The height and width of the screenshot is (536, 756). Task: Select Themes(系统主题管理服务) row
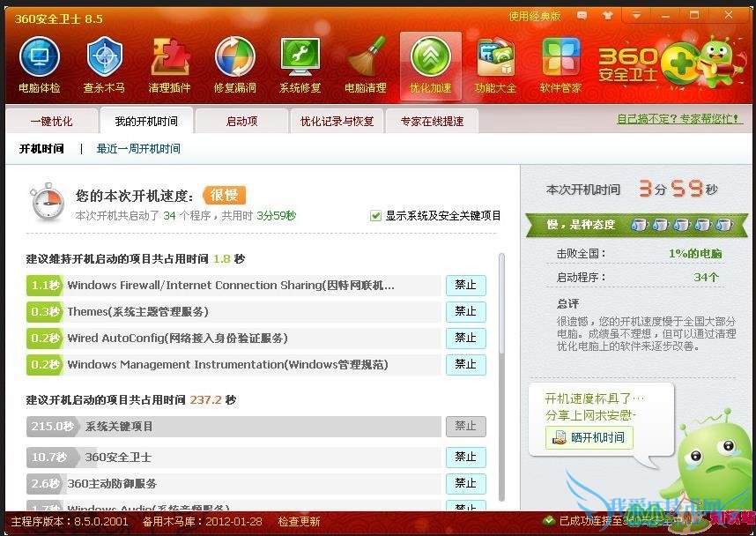point(233,312)
